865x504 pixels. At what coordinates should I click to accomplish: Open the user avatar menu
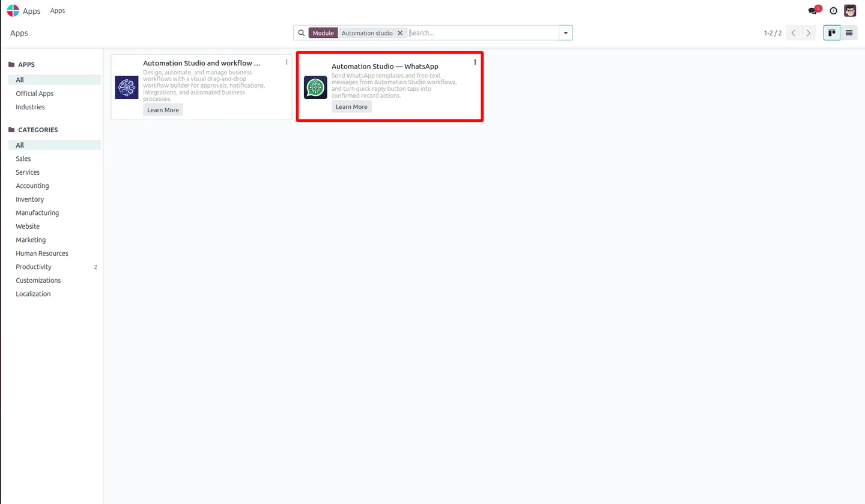point(850,11)
